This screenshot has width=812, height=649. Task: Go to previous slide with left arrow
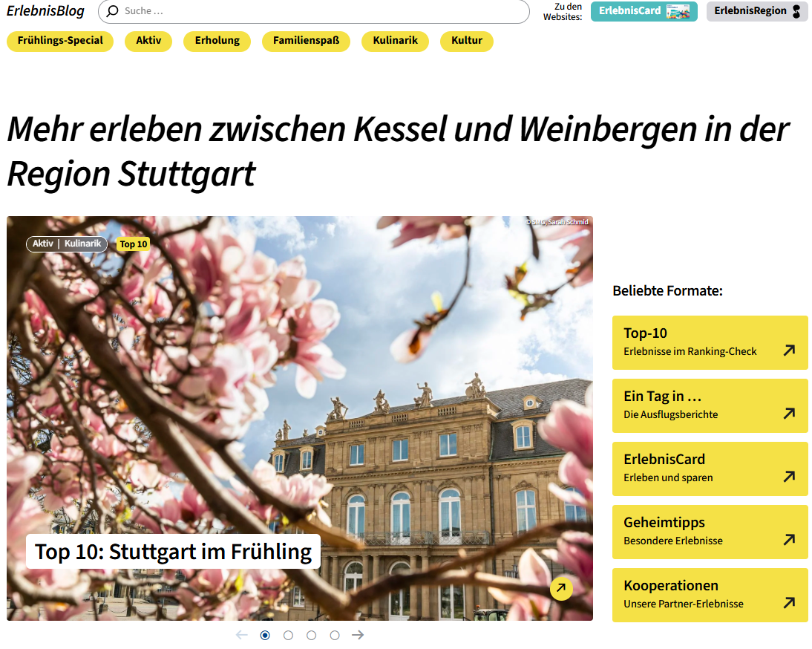coord(241,635)
